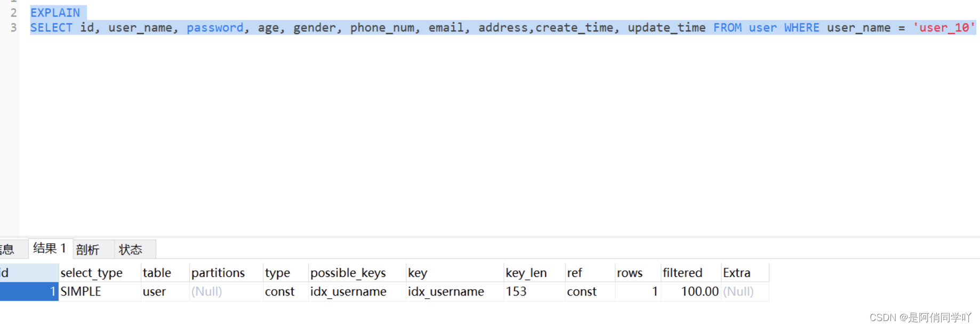Click the EXPLAIN keyword in the editor

[55, 13]
